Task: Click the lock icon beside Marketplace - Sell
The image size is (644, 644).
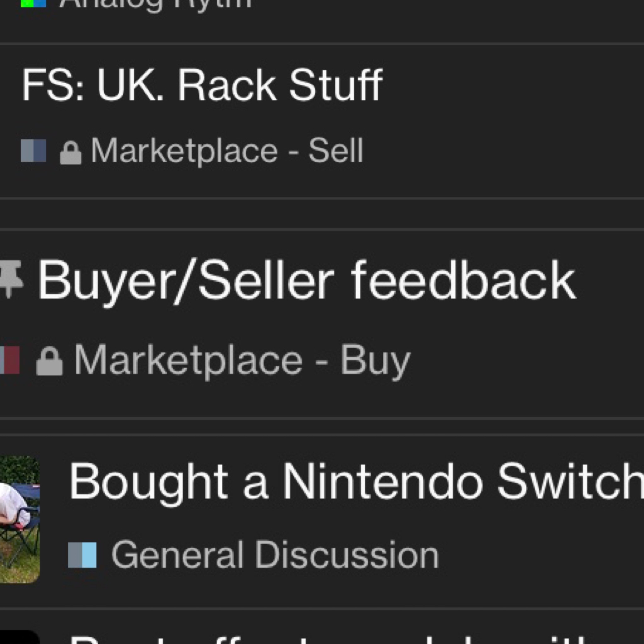Action: tap(70, 153)
